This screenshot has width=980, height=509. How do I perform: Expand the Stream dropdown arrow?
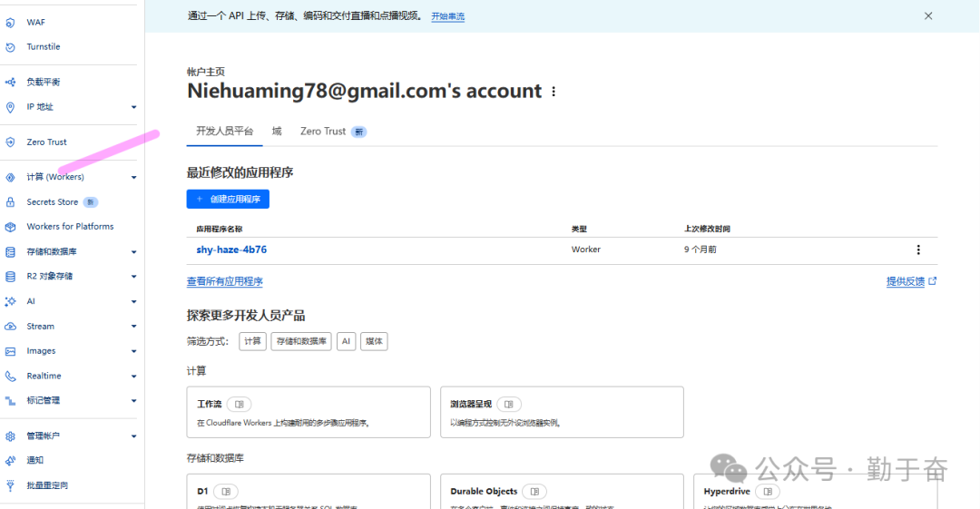coord(133,327)
